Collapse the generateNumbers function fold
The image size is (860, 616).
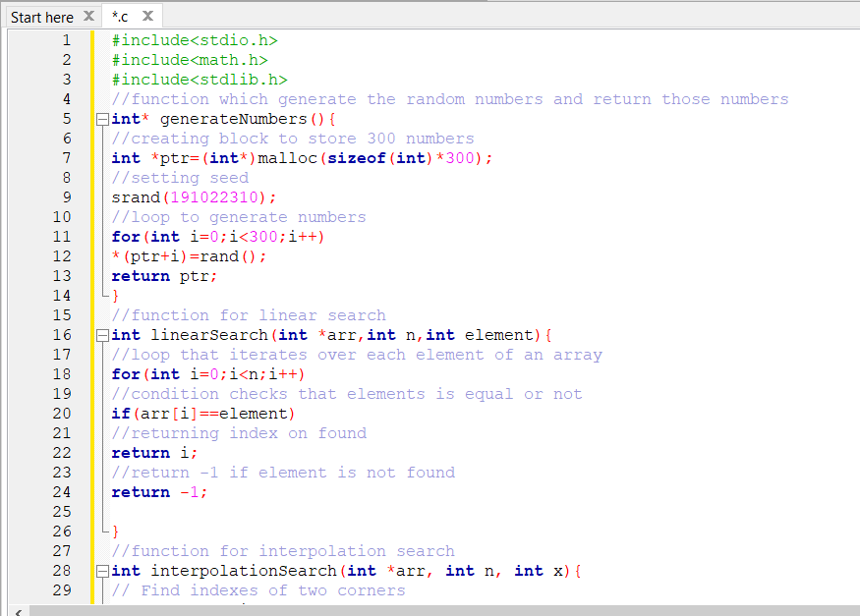coord(102,118)
